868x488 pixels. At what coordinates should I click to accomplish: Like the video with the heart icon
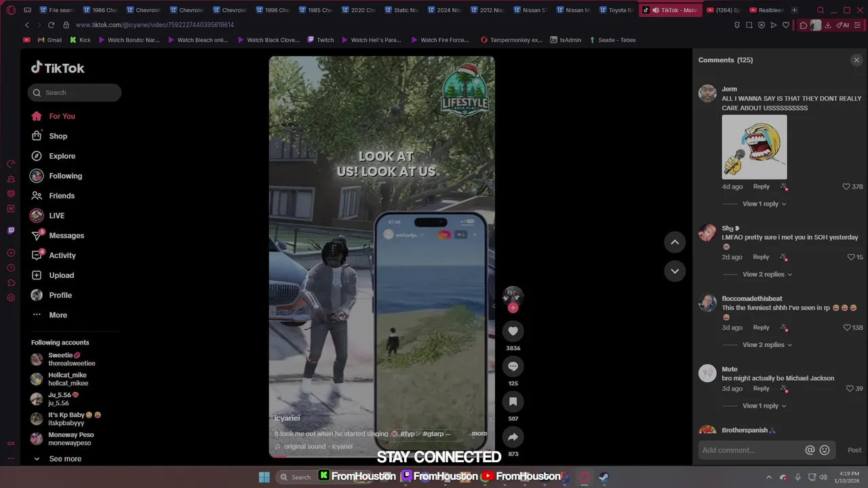[x=513, y=331]
